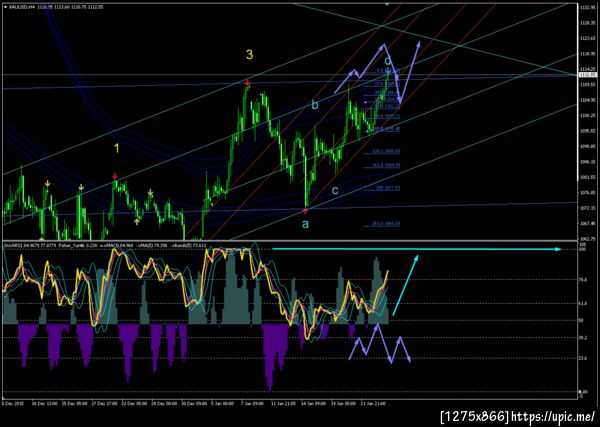The width and height of the screenshot is (600, 427).
Task: Click the red arrow marker under wave 3
Action: coord(248,83)
